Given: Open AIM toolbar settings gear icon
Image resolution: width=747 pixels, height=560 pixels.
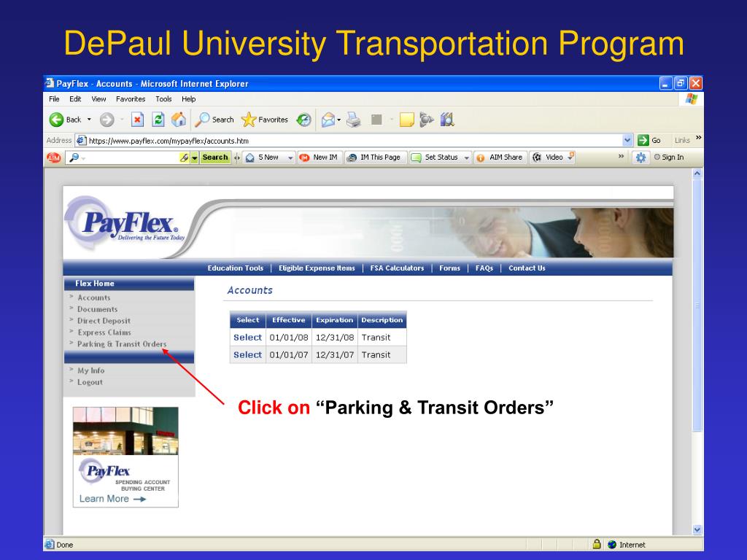Looking at the screenshot, I should [640, 157].
